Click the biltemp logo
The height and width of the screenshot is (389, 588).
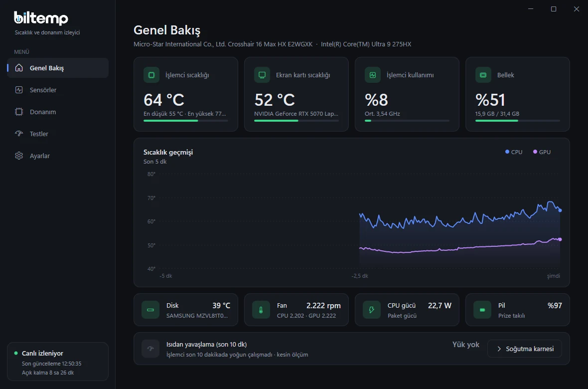[x=41, y=17]
